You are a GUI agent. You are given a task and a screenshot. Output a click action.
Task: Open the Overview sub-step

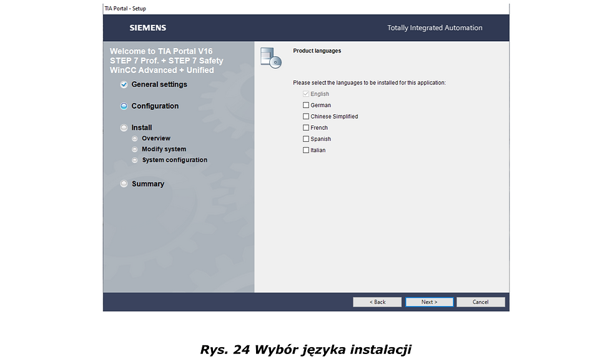(156, 138)
